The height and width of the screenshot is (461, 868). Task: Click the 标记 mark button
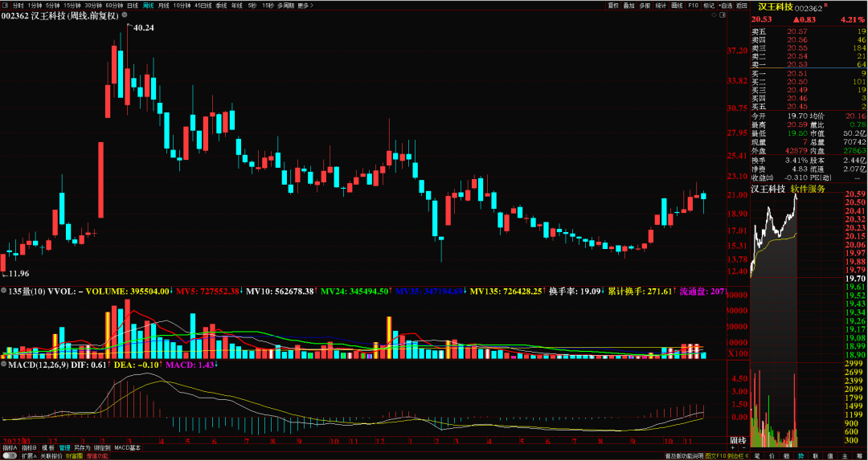(x=709, y=6)
